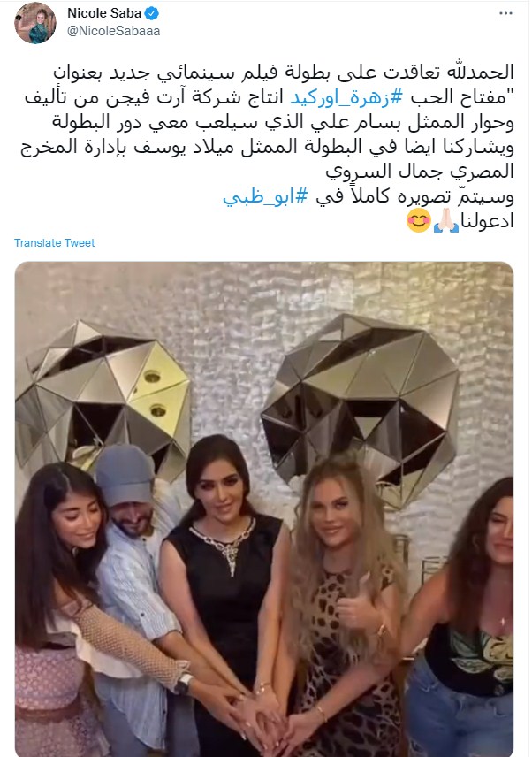Image resolution: width=532 pixels, height=757 pixels.
Task: Click the first line of tweet text
Action: (283, 73)
